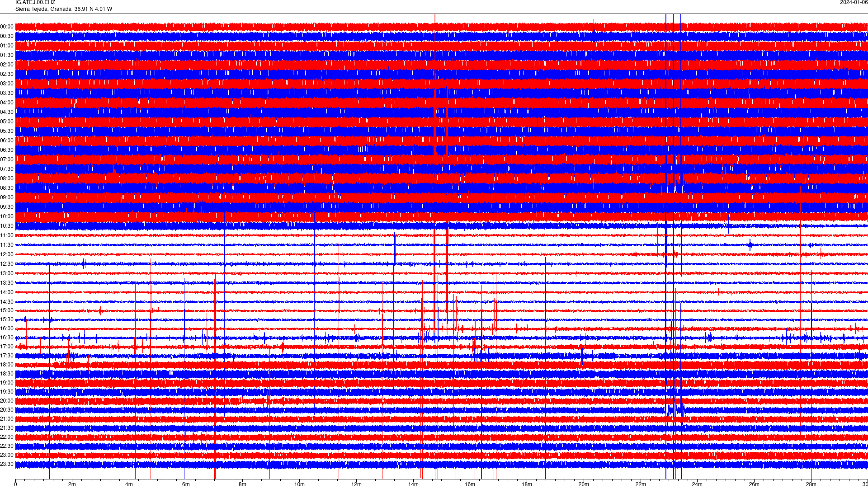This screenshot has width=868, height=488.
Task: Select the 21:30 time row label
Action: pos(7,428)
